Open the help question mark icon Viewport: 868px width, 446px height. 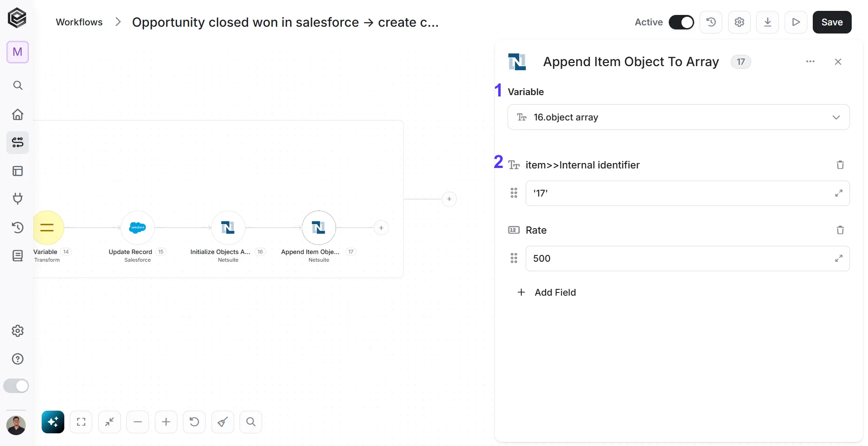pos(18,359)
